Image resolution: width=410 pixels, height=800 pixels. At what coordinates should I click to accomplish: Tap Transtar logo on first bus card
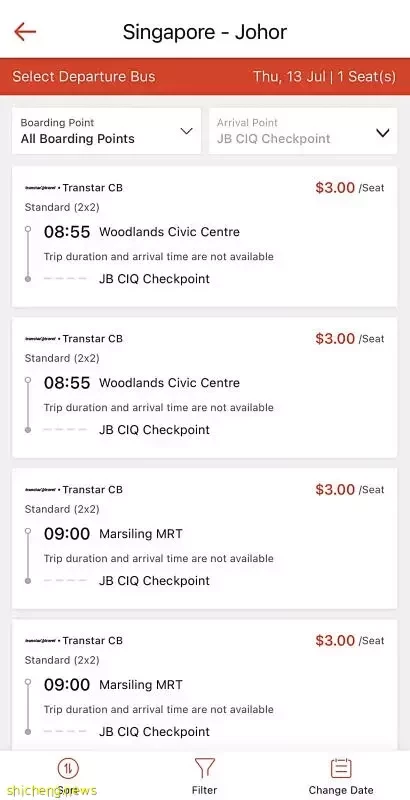pyautogui.click(x=42, y=188)
